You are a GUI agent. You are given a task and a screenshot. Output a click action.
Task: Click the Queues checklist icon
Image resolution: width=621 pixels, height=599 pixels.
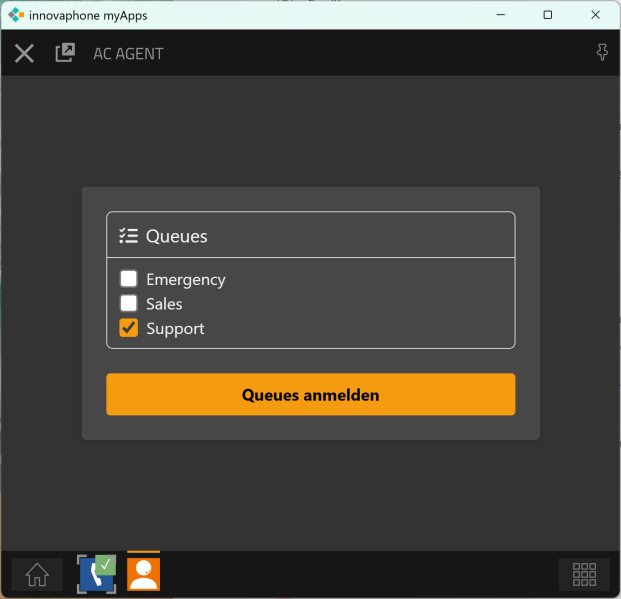point(128,236)
